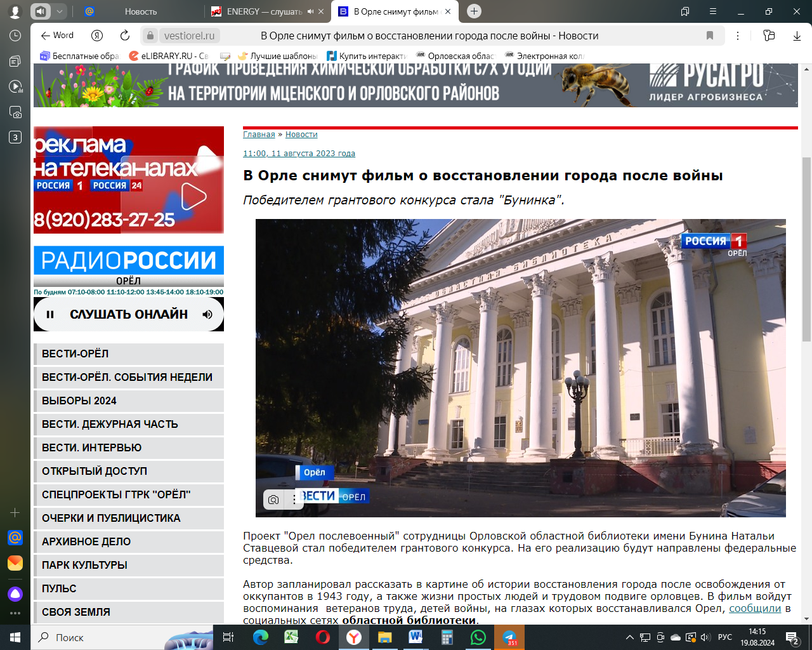Viewport: 812px width, 650px height.
Task: Switch to the 'Новость' tab
Action: pyautogui.click(x=141, y=11)
